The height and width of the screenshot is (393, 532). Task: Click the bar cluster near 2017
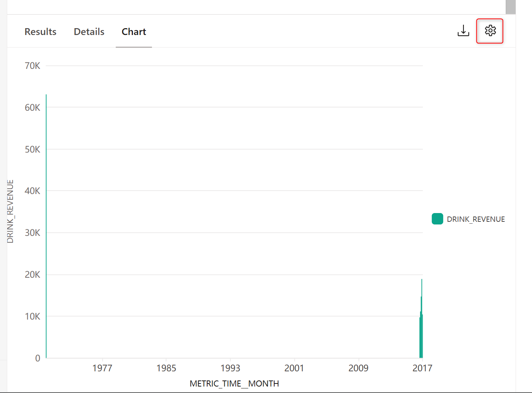click(x=421, y=319)
